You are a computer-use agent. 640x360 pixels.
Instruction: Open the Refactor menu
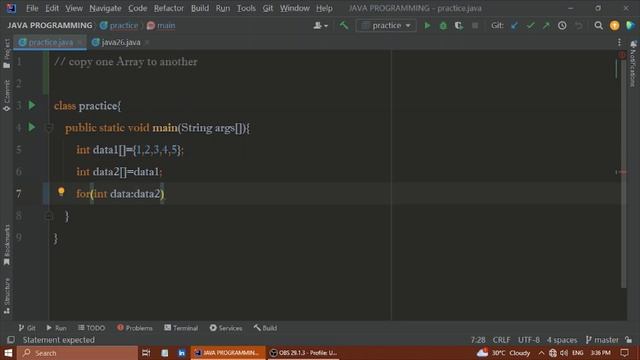(169, 8)
